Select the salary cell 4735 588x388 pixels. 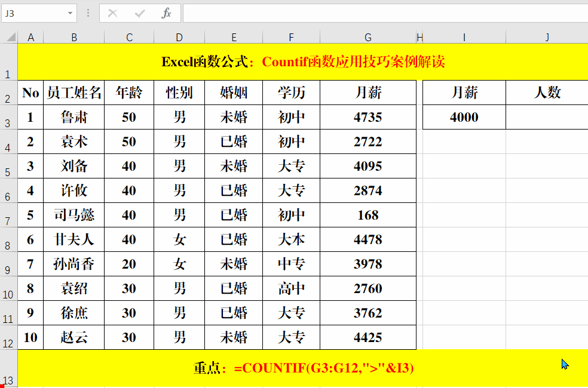click(x=368, y=117)
